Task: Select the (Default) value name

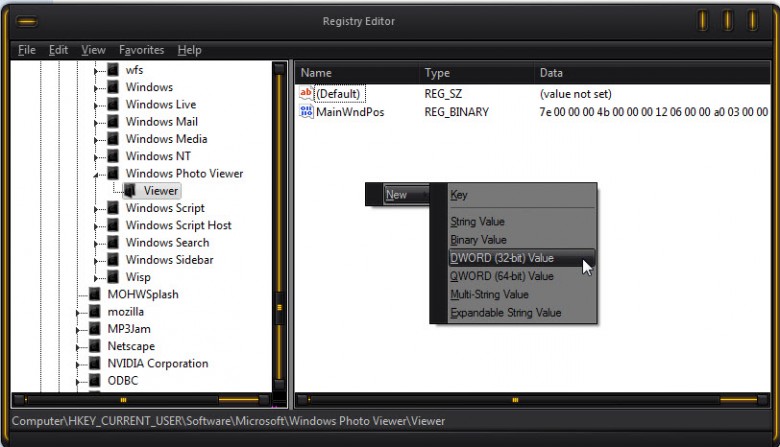Action: [338, 94]
